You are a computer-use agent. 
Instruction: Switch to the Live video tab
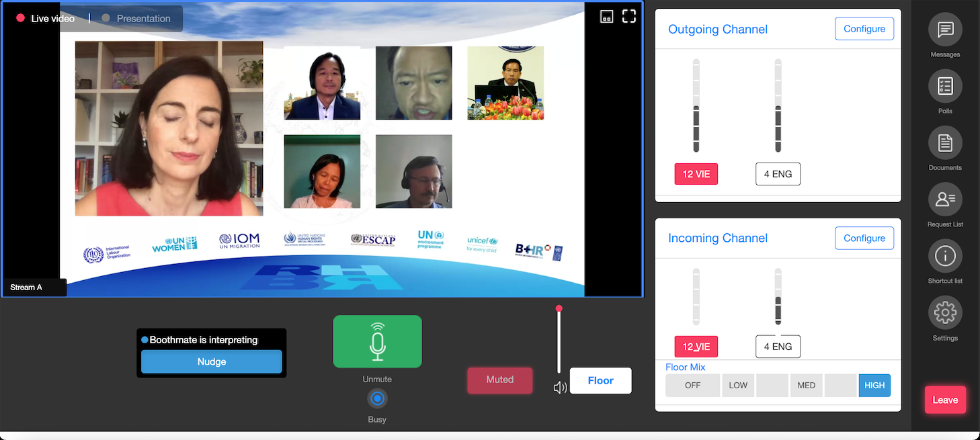pos(46,19)
